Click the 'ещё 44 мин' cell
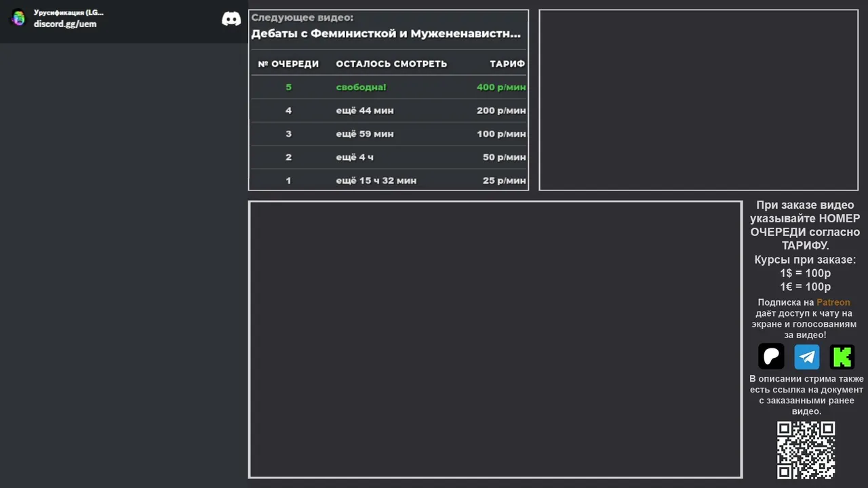868x488 pixels. point(365,110)
